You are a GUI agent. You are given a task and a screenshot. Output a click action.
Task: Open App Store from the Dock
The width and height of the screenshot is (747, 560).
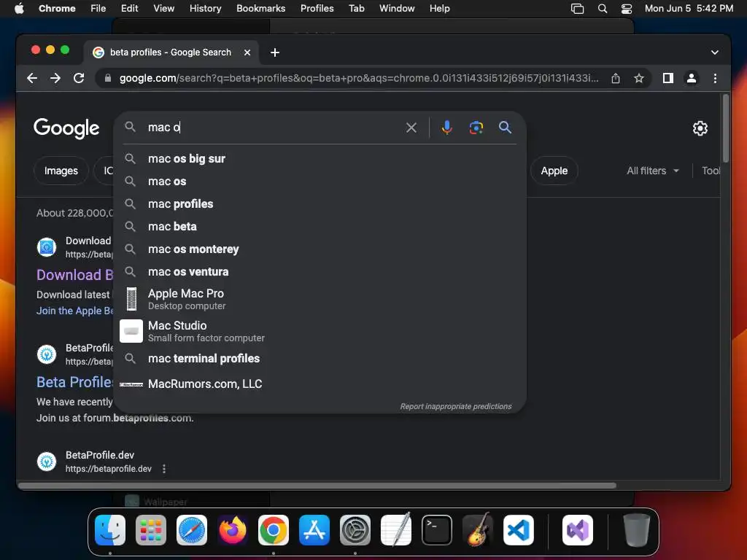click(x=314, y=530)
